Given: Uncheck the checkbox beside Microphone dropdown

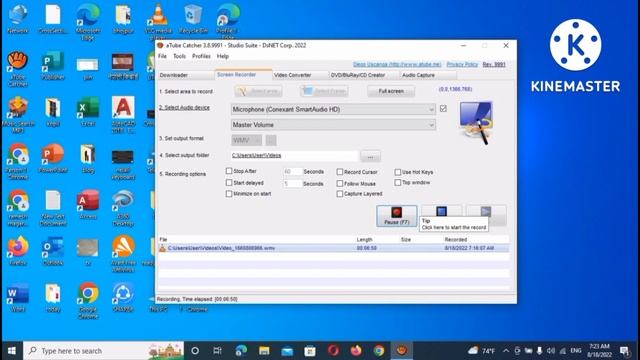Looking at the screenshot, I should (443, 109).
